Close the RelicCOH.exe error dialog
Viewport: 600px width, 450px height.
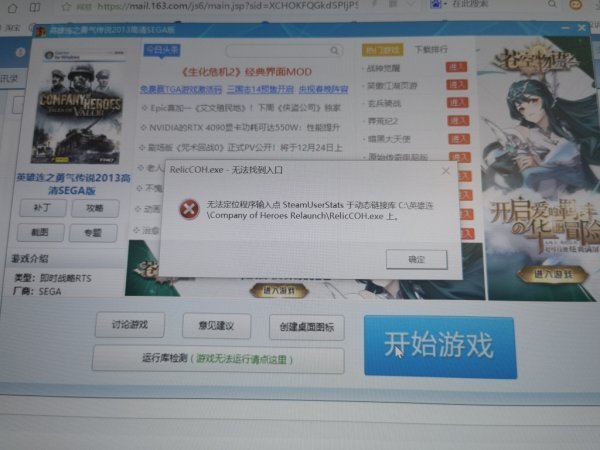pyautogui.click(x=445, y=171)
